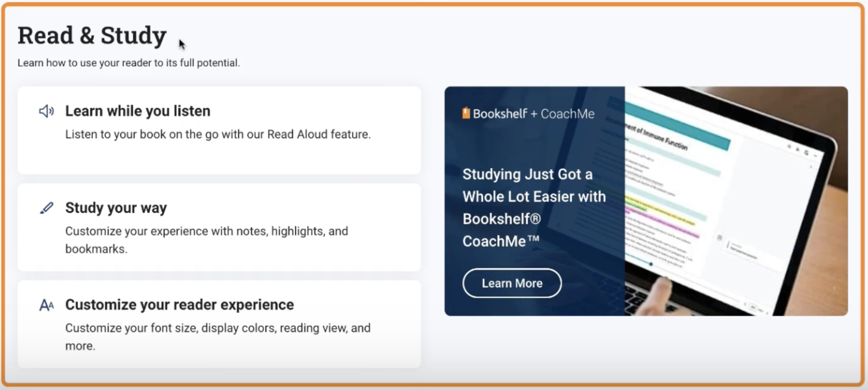
Task: Select the 'Study your way' heading
Action: click(x=116, y=208)
